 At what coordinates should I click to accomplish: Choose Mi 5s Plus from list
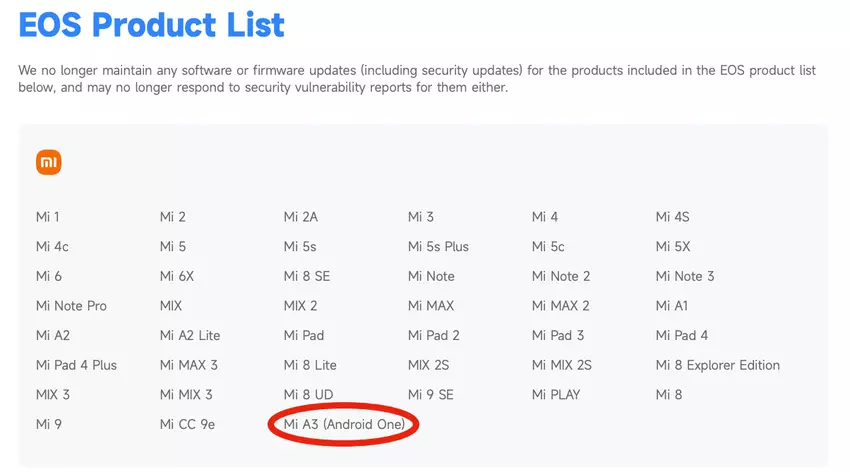tap(438, 247)
